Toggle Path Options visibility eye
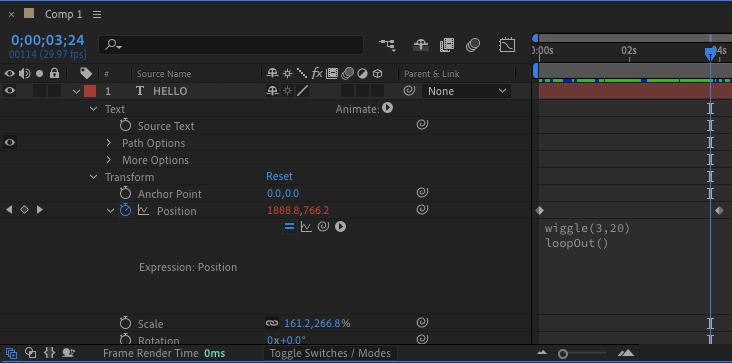The width and height of the screenshot is (732, 363). point(9,142)
